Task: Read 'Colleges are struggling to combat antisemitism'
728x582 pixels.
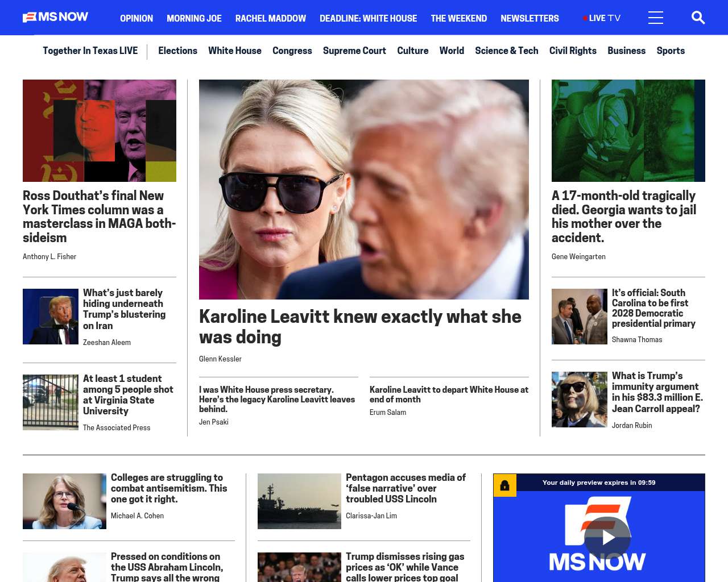Action: [x=169, y=488]
